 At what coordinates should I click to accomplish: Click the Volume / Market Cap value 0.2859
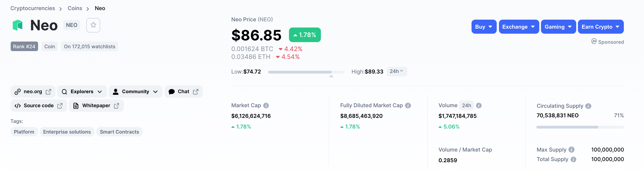click(448, 160)
